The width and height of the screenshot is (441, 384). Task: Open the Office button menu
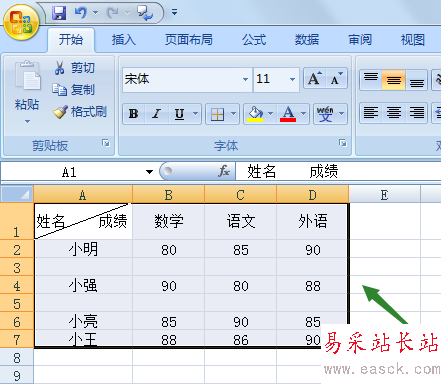[21, 22]
